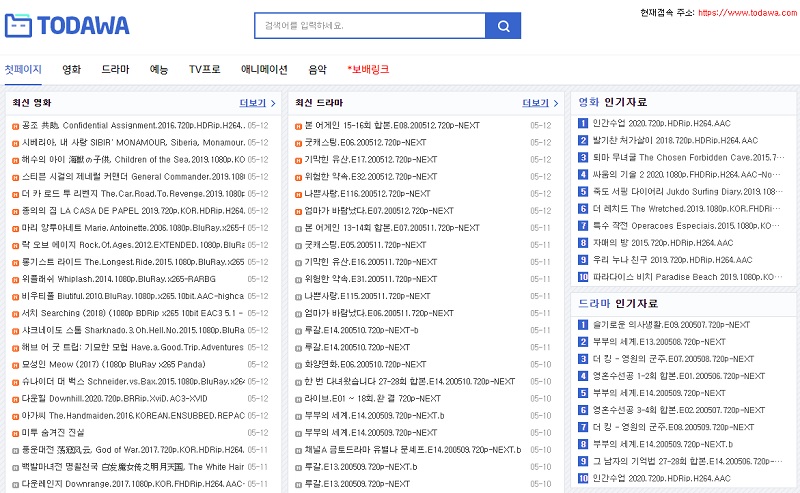Click the blue search magnifier button

[503, 26]
